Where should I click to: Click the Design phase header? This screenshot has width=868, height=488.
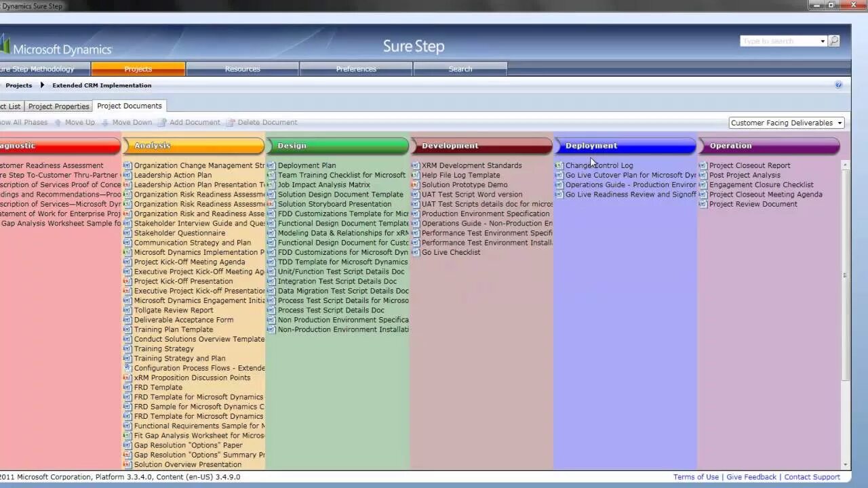[x=338, y=146]
